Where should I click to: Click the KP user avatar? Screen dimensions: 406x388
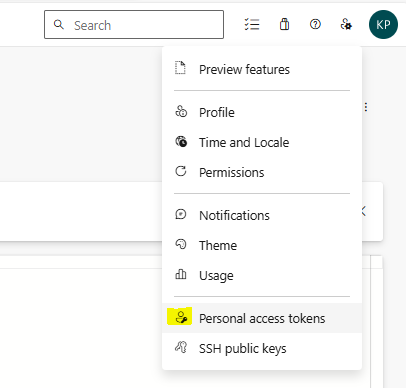383,25
